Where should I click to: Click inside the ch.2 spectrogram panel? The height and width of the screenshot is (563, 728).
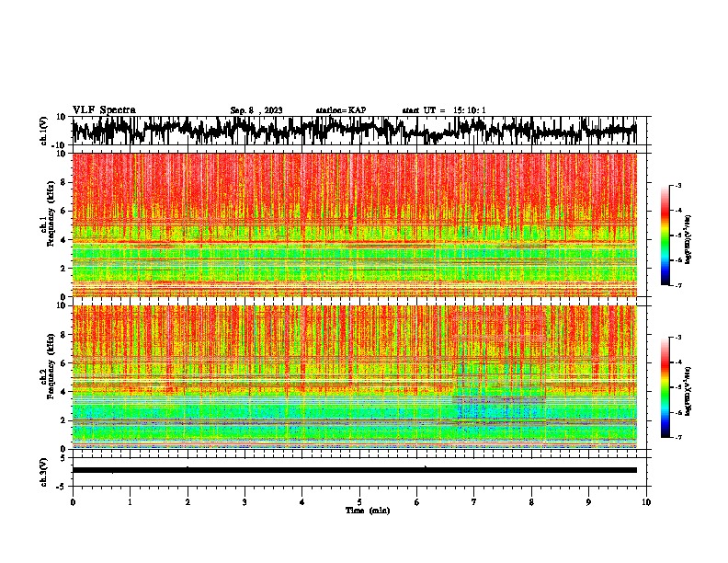[354, 377]
